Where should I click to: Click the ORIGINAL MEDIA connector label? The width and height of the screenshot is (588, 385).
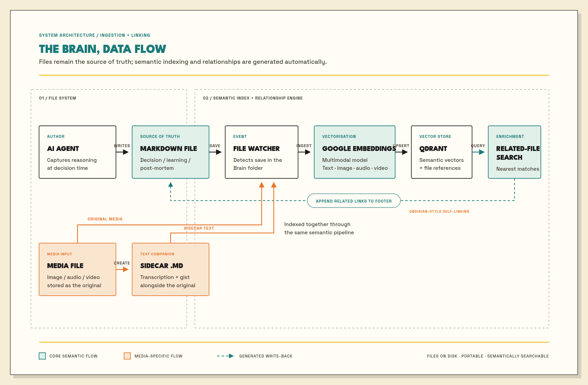coord(105,219)
